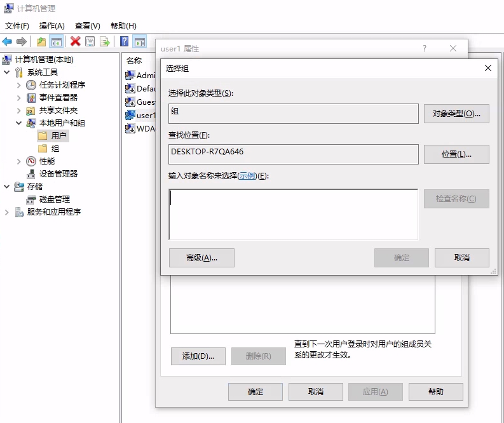Click the 高级(A)... button

click(201, 258)
